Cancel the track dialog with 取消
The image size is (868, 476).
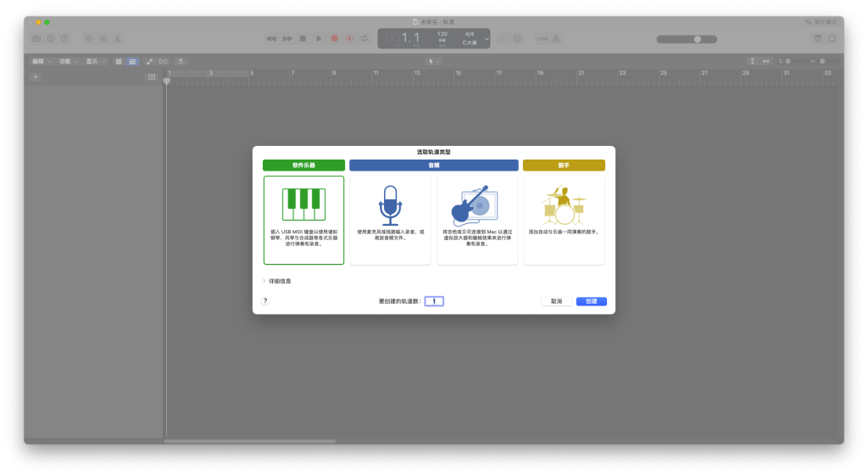556,301
